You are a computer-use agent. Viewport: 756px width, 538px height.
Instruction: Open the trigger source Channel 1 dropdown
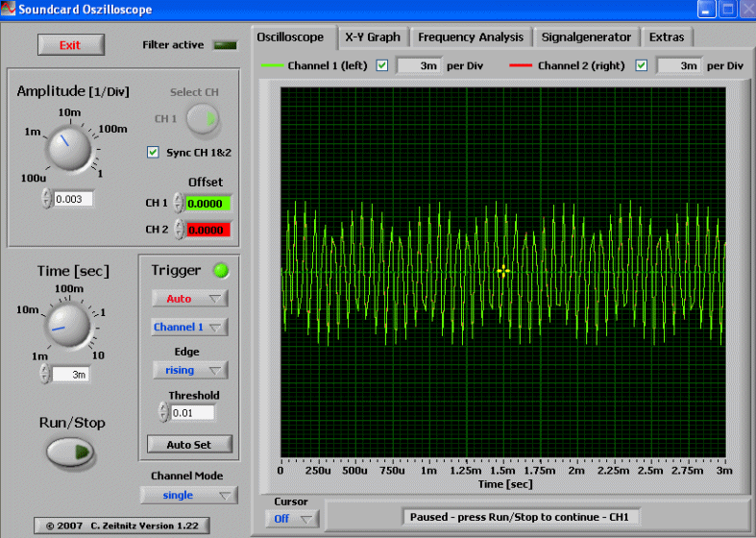(189, 327)
